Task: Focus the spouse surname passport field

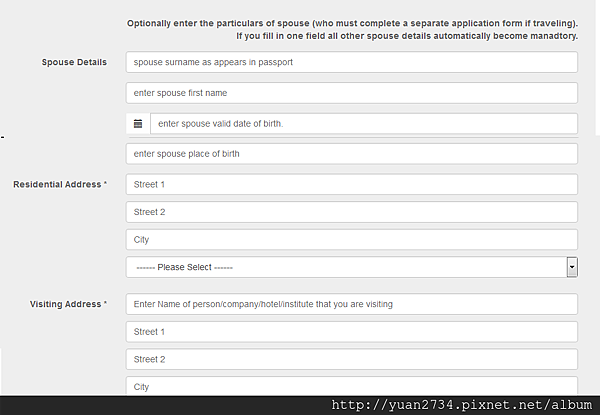Action: point(352,62)
